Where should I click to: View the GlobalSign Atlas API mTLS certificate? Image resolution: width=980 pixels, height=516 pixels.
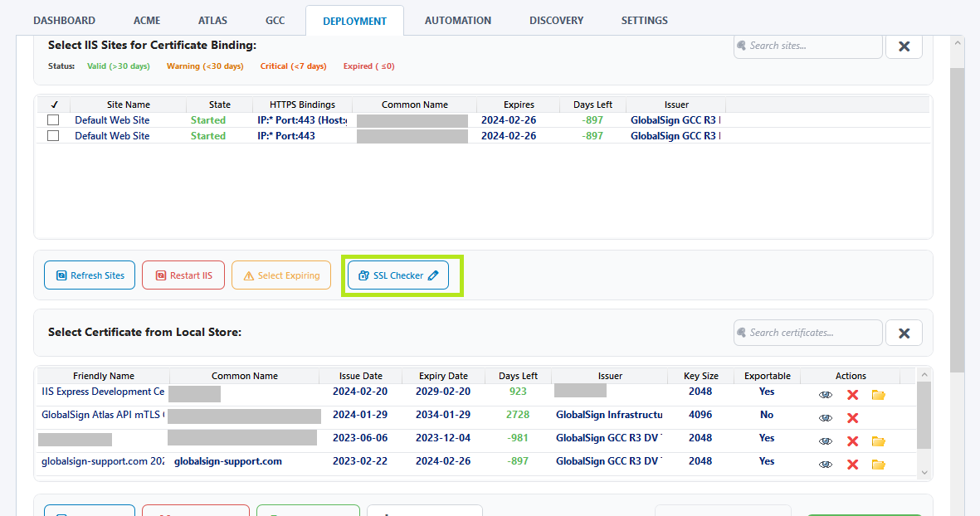825,418
